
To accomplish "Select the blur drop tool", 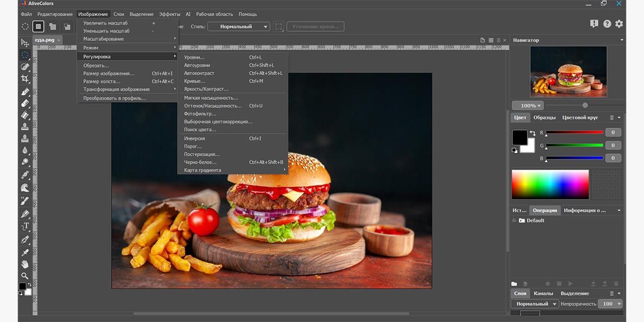I will [25, 151].
